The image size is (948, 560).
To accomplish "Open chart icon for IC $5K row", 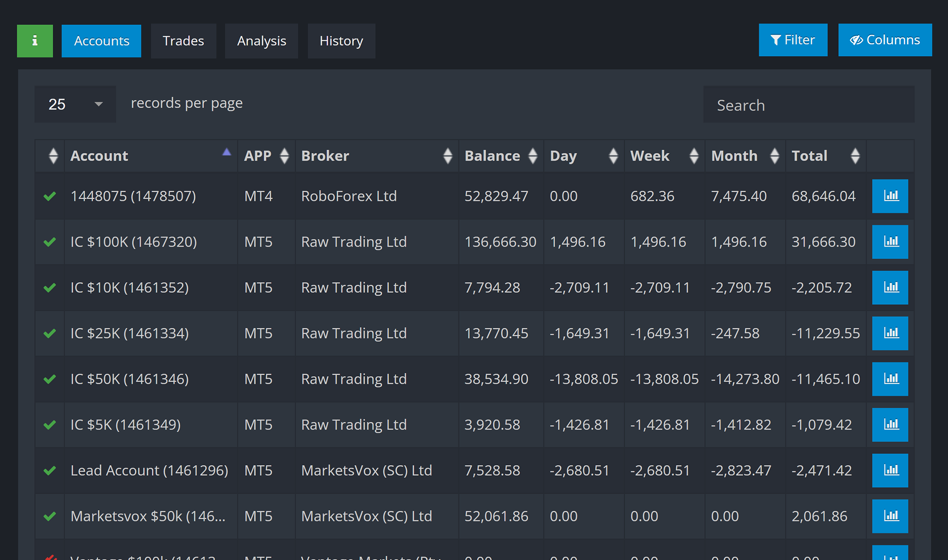I will [x=890, y=425].
